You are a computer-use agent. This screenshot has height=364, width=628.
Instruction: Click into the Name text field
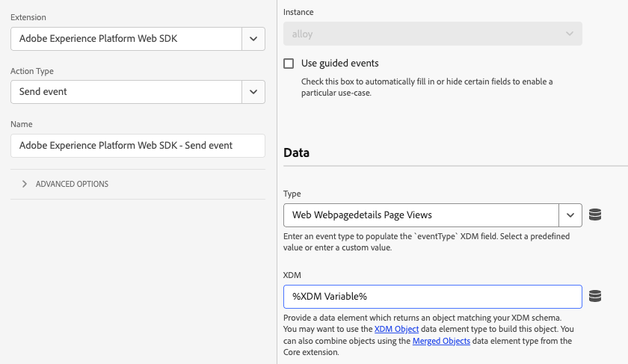pos(138,146)
